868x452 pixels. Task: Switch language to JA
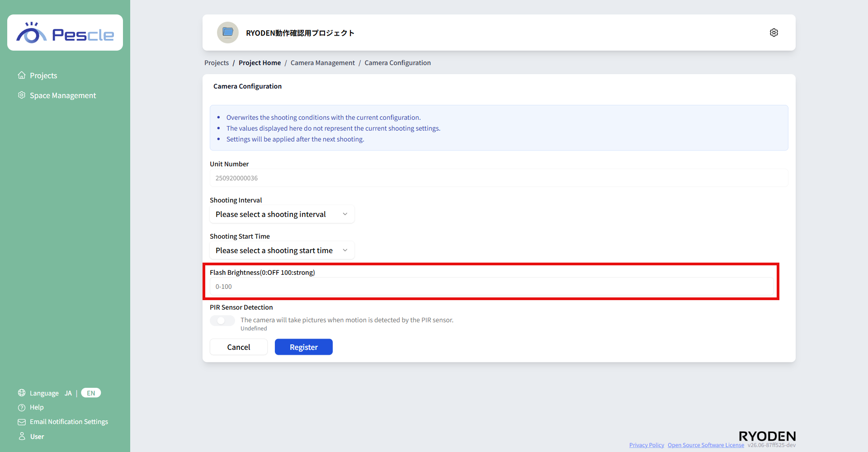point(68,393)
